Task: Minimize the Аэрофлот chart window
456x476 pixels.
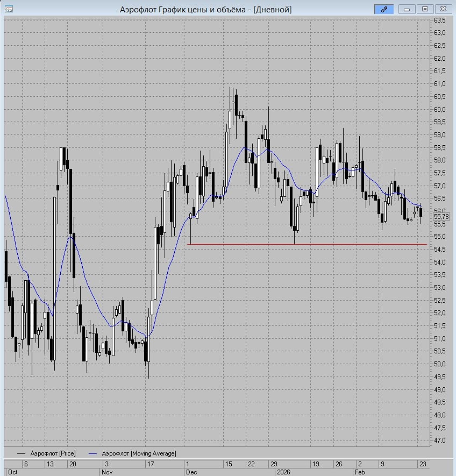Action: click(407, 9)
